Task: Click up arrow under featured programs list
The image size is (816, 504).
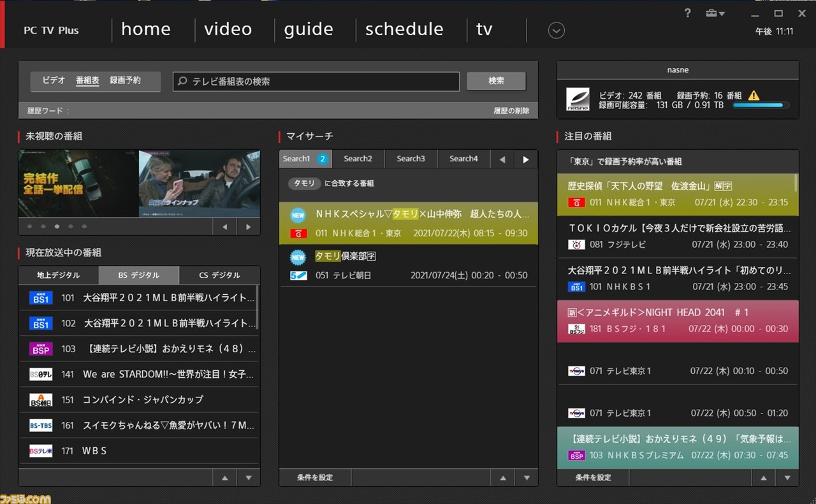Action: click(x=763, y=477)
